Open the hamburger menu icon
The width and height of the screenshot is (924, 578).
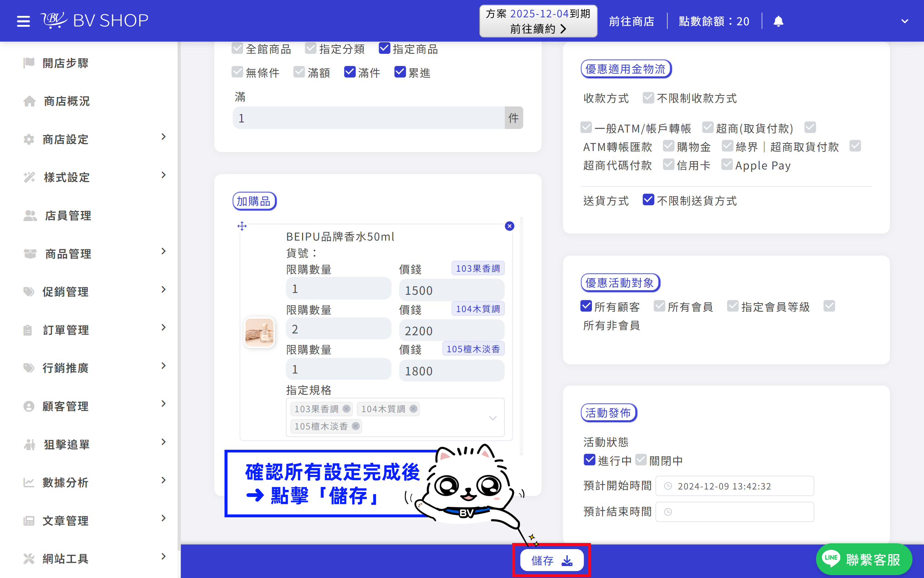(x=23, y=21)
